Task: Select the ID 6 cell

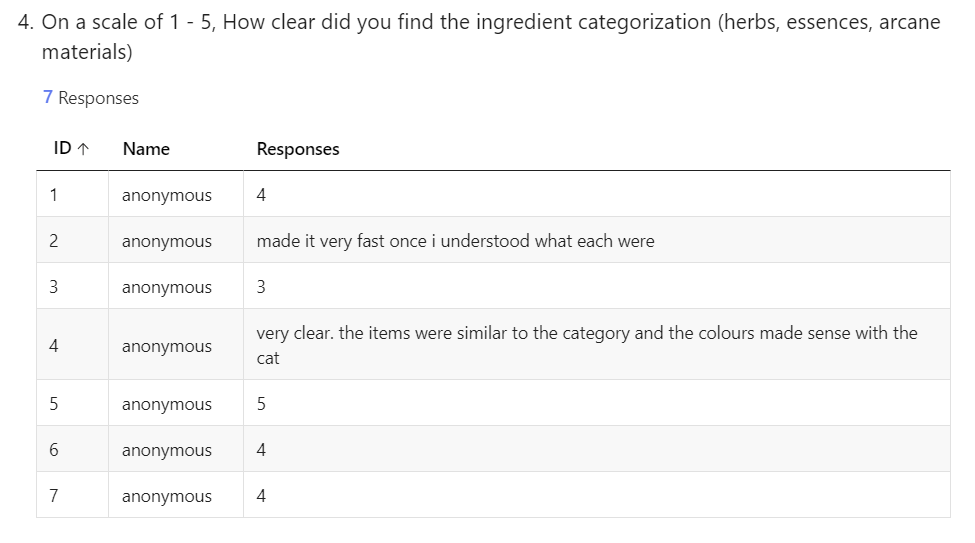Action: [x=53, y=450]
